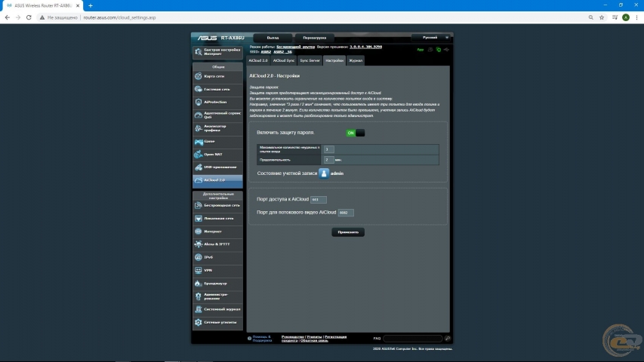Open the local network (LAN) sidebar icon
The image size is (644, 362).
coord(199,219)
